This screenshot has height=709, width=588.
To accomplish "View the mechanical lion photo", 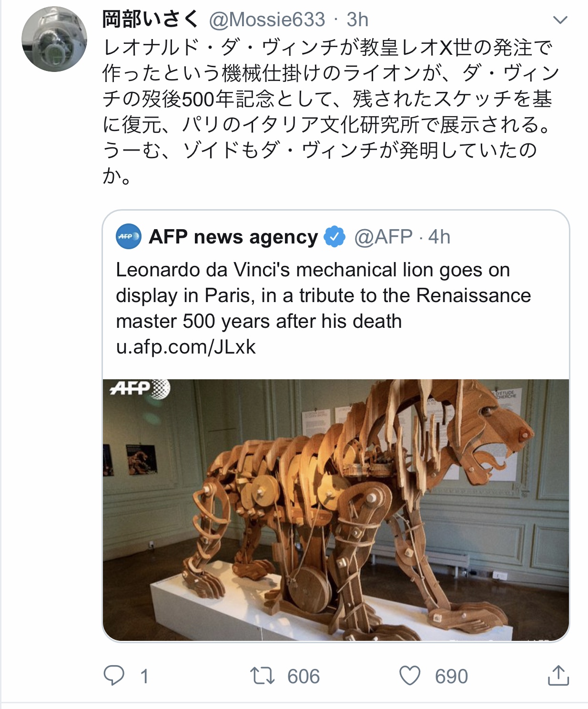I will point(336,510).
